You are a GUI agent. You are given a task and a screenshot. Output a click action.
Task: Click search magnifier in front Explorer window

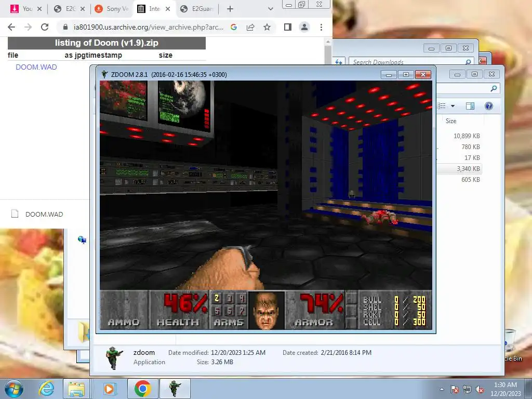click(x=494, y=88)
